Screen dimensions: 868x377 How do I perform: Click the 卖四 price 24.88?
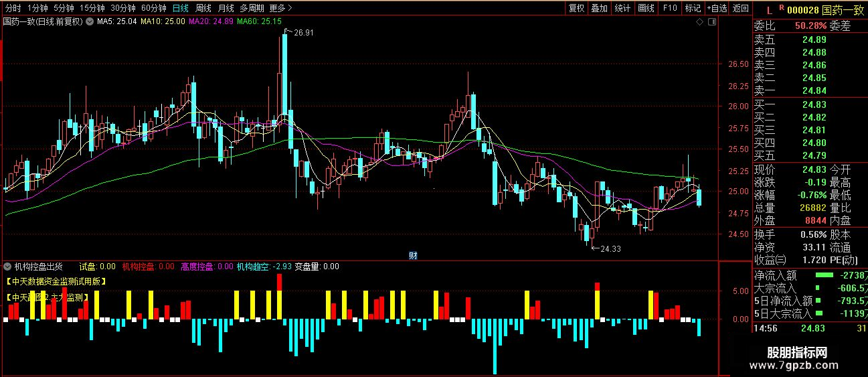pyautogui.click(x=814, y=52)
